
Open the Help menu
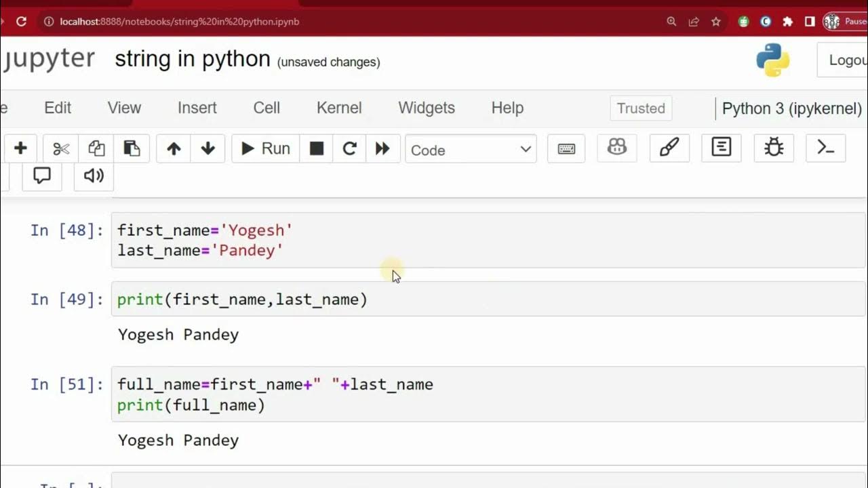507,108
